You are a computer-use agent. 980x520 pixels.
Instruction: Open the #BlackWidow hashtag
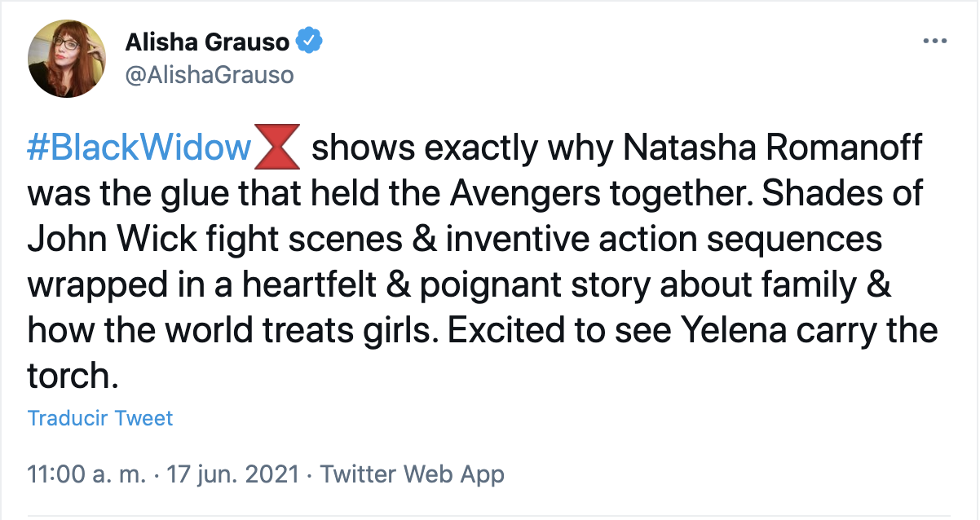[x=139, y=148]
